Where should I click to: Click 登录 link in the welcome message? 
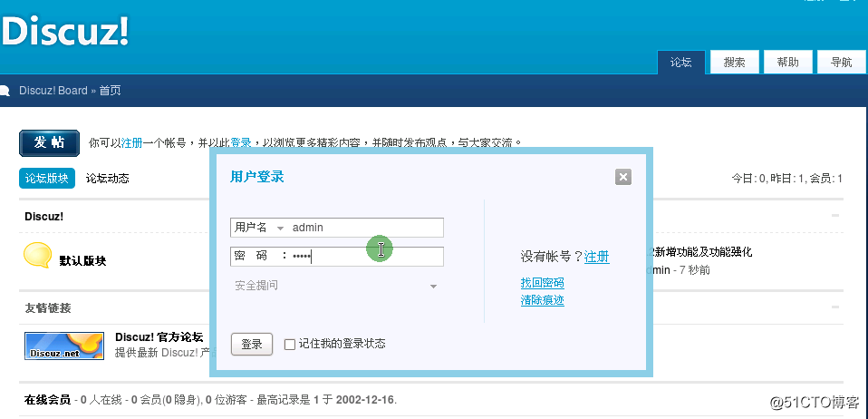[x=241, y=143]
